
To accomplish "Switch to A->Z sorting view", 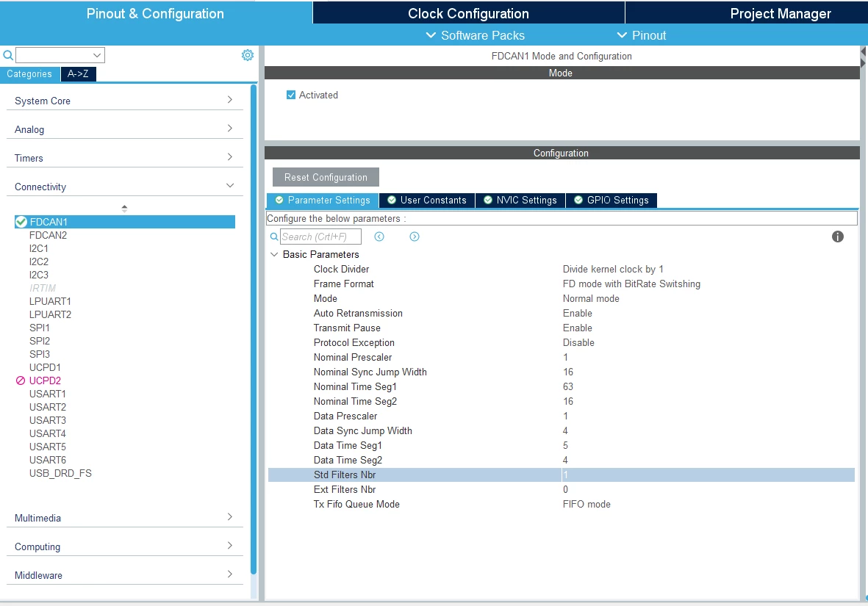I will coord(78,73).
